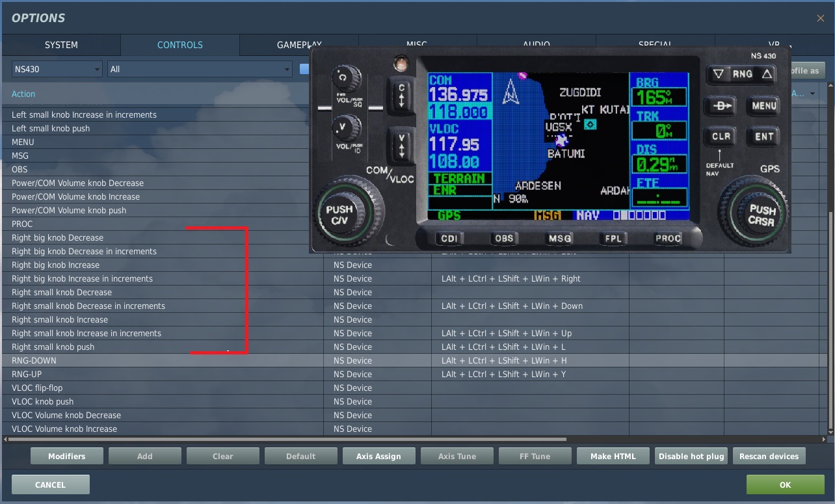Click the RNG up arrow on NS430
The image size is (835, 504).
coord(767,74)
